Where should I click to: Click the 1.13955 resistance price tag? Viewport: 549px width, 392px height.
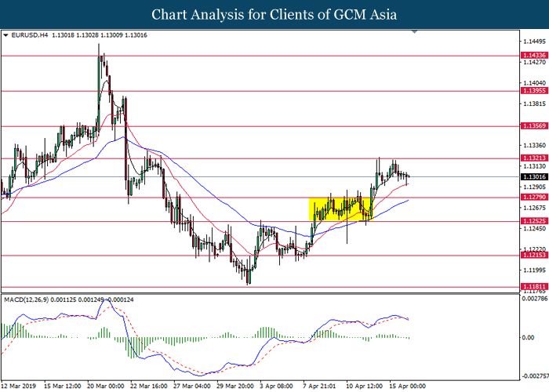pyautogui.click(x=533, y=91)
